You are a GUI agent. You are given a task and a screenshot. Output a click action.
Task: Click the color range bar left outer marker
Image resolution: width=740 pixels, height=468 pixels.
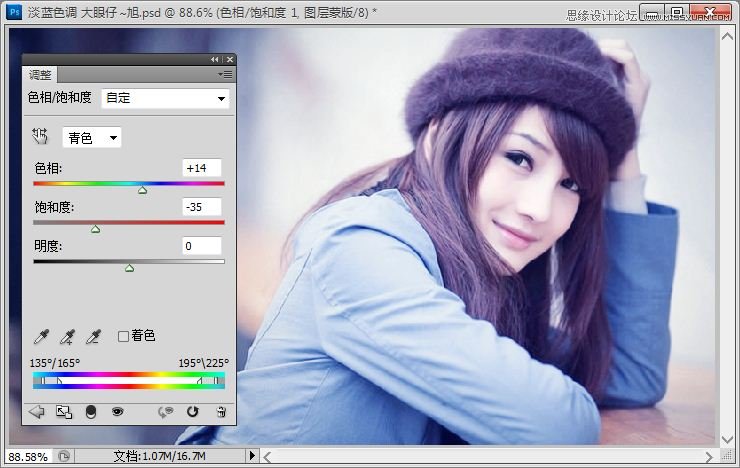point(43,380)
